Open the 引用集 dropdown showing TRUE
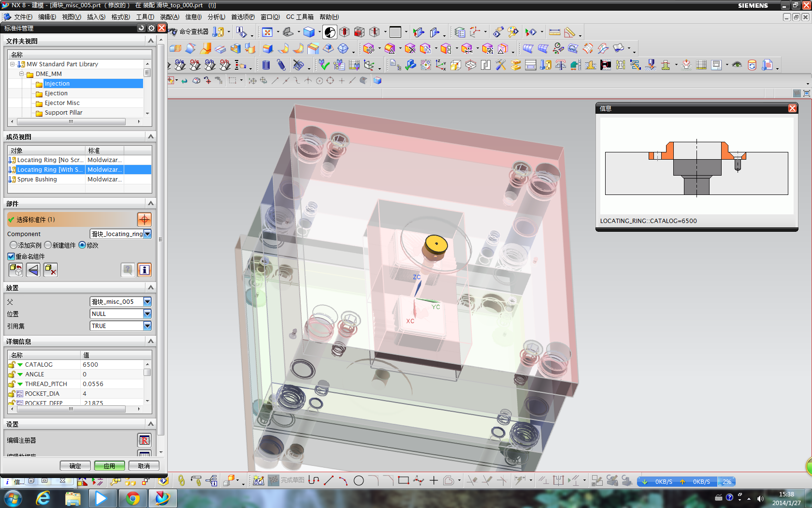The height and width of the screenshot is (508, 812). coord(147,326)
